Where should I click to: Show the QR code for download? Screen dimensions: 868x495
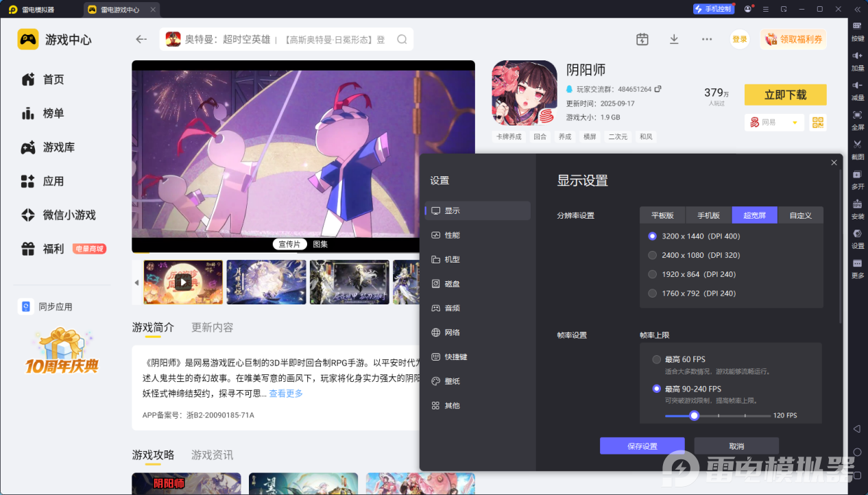tap(817, 122)
